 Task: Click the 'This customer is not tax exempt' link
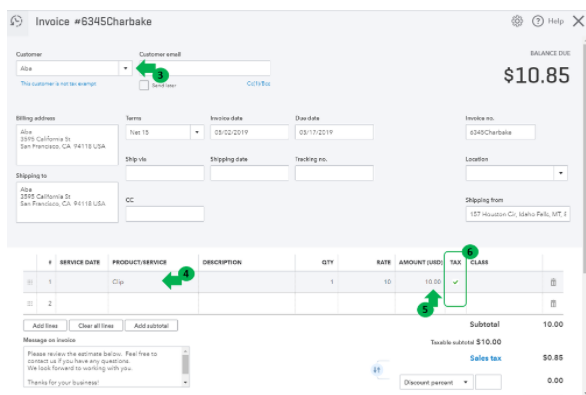click(x=58, y=84)
